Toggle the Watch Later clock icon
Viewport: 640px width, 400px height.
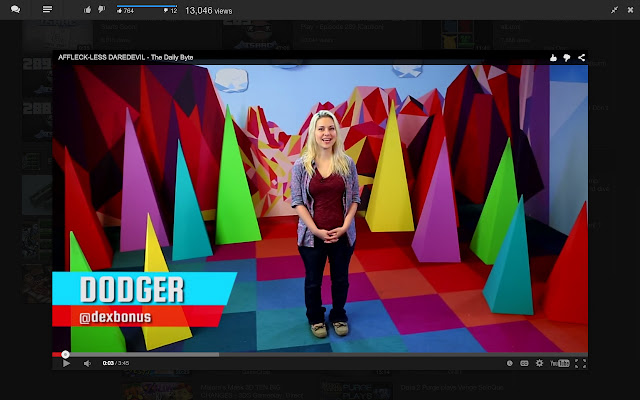coord(509,363)
